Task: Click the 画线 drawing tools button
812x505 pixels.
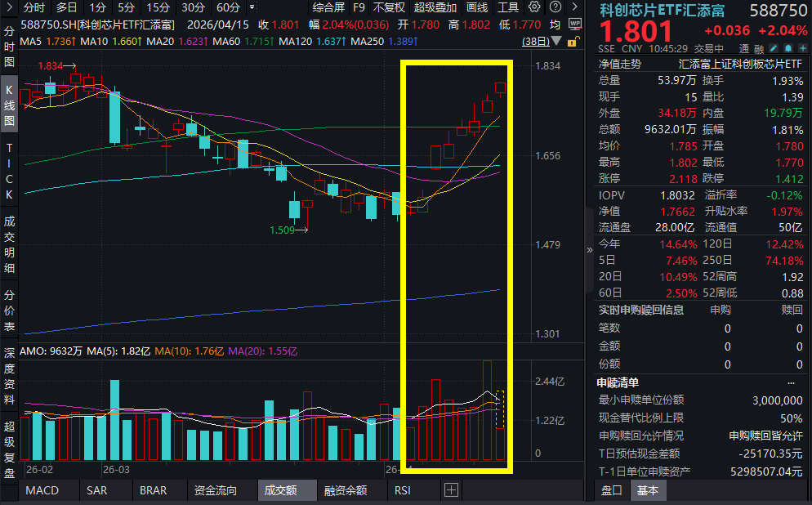Action: pyautogui.click(x=477, y=7)
